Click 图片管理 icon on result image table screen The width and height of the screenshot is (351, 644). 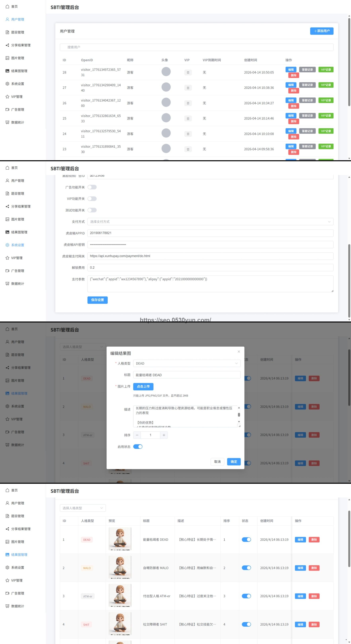[8, 542]
